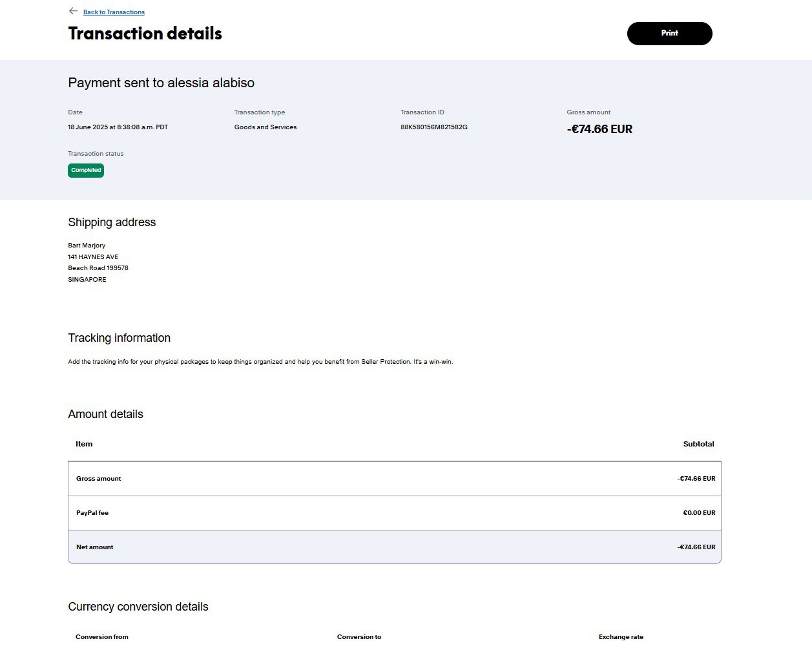
Task: Click the recipient name Bart Marjory
Action: click(x=87, y=246)
